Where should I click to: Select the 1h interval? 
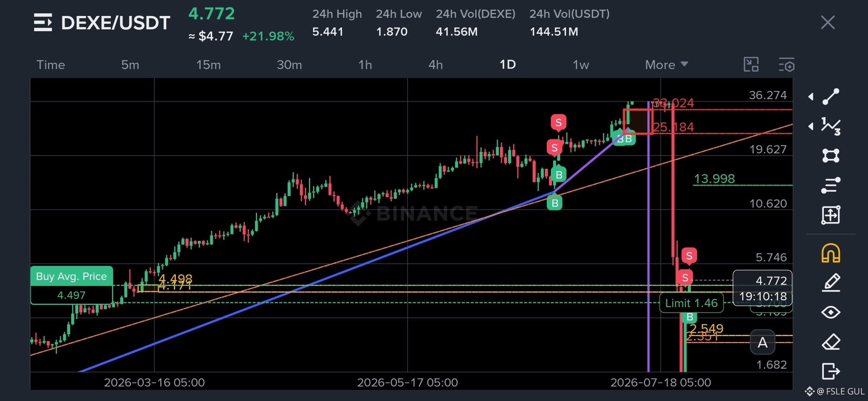[x=365, y=65]
